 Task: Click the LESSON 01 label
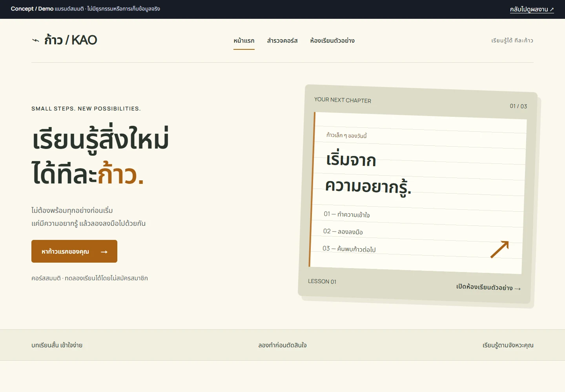[322, 281]
